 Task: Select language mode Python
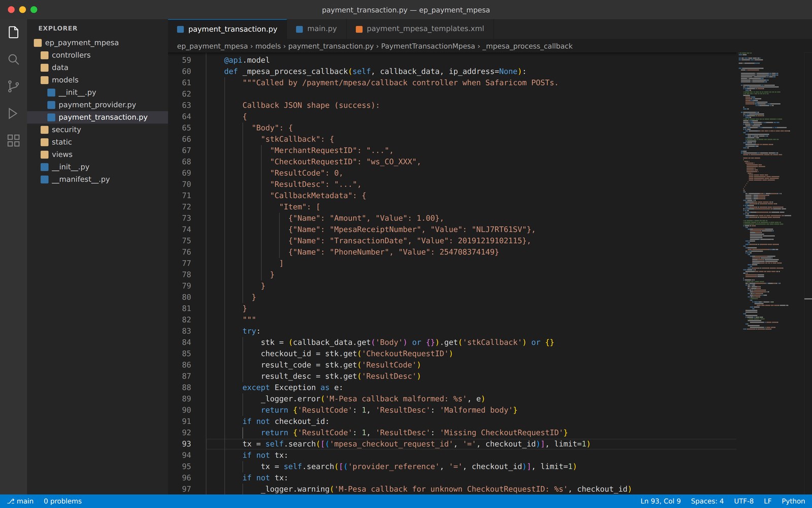click(x=793, y=501)
